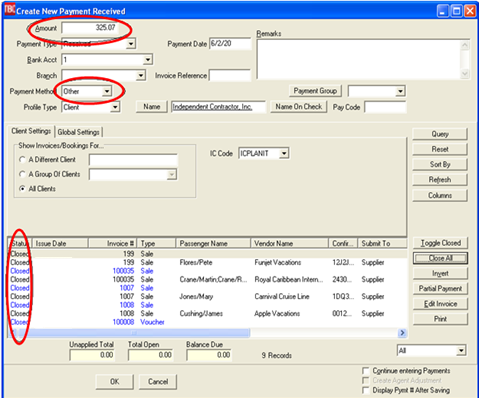Click the horizontal scrollbar of invoice grid
The image size is (479, 398).
tap(133, 333)
